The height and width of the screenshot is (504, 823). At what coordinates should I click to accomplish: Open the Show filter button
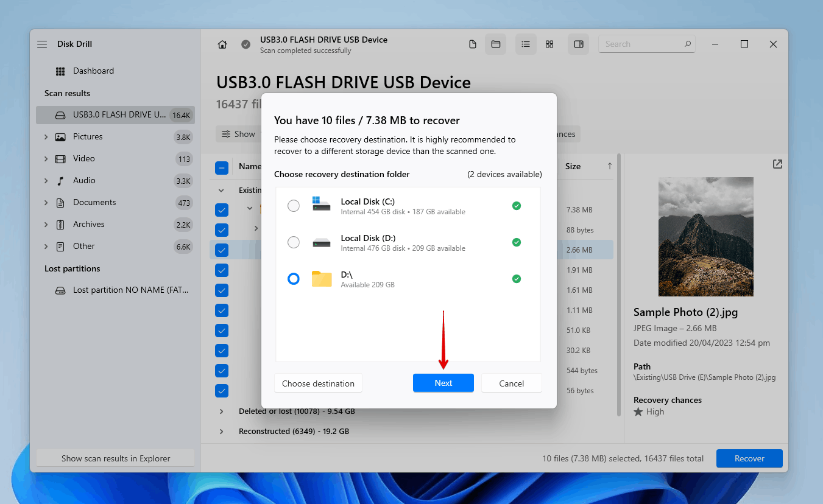(238, 134)
